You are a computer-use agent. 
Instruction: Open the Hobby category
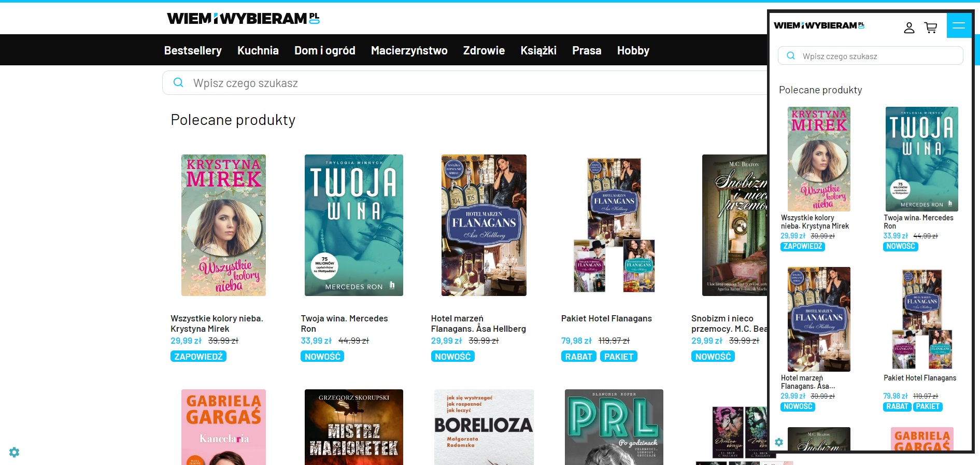633,50
